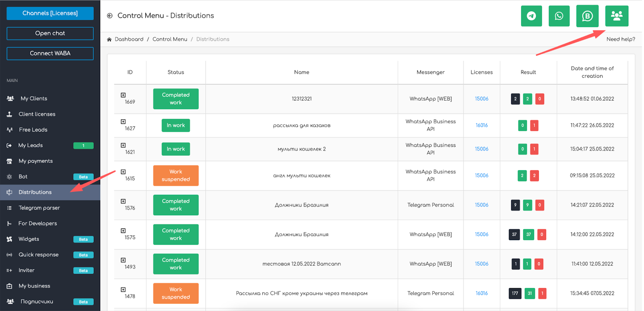The image size is (644, 311).
Task: Open license 16016 link for row 1627
Action: click(x=481, y=126)
